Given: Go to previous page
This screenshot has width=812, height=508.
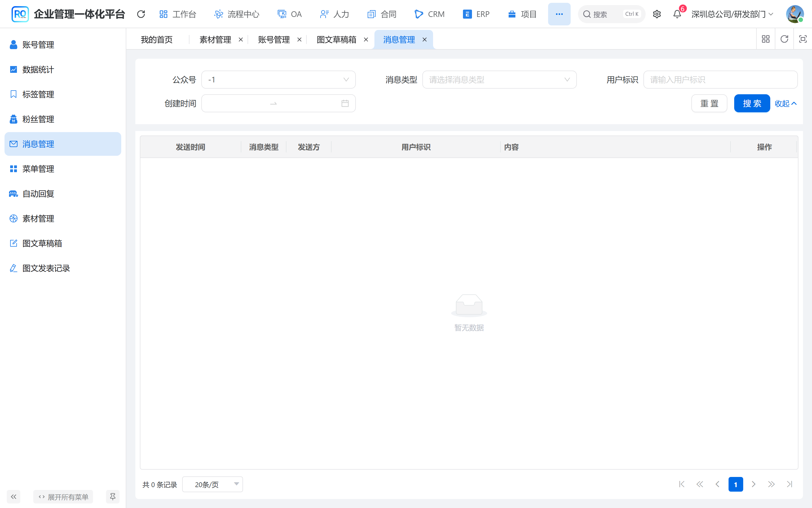Looking at the screenshot, I should tap(718, 484).
